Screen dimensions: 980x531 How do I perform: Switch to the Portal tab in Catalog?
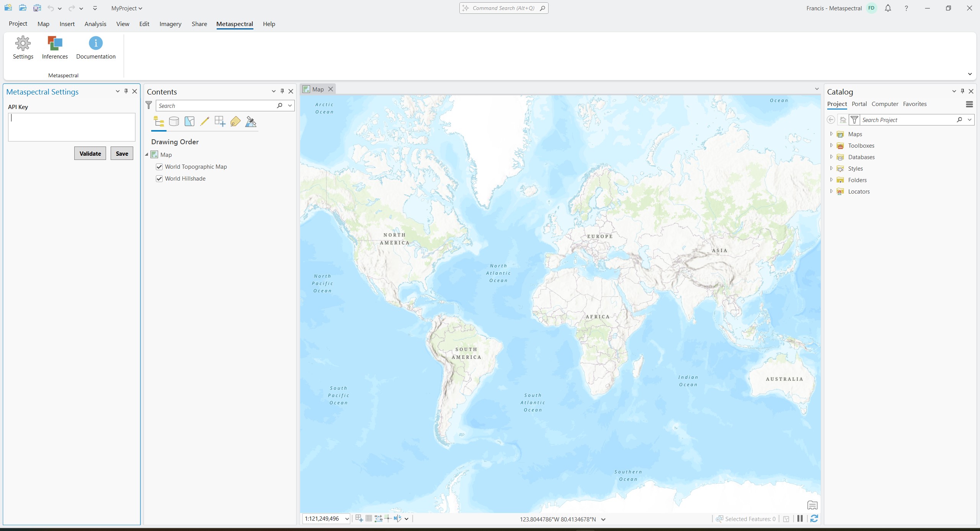tap(859, 104)
